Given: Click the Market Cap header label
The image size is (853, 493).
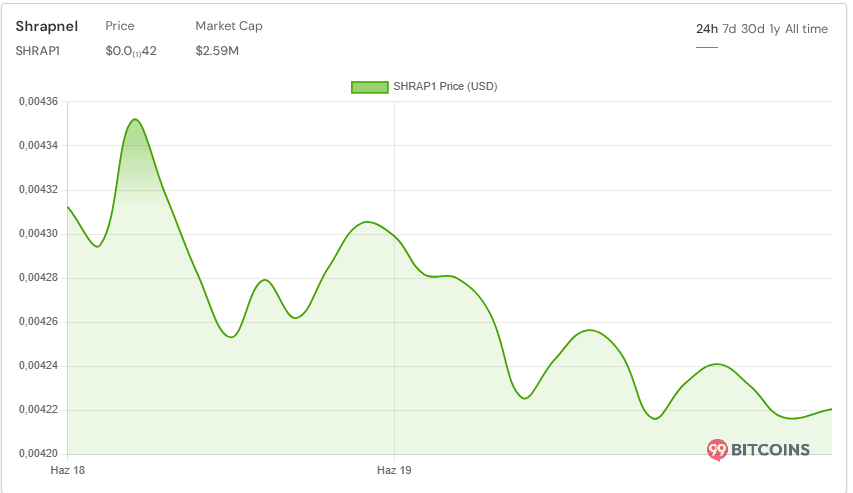Looking at the screenshot, I should click(229, 26).
